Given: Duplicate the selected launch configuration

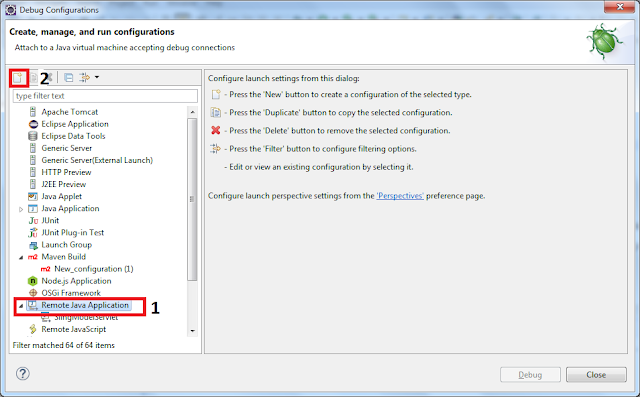Looking at the screenshot, I should point(34,78).
